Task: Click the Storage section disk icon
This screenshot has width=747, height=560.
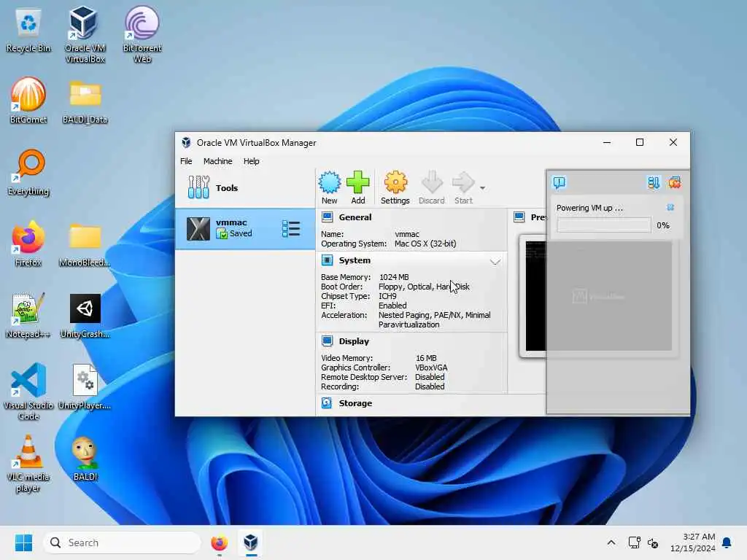Action: [x=327, y=403]
